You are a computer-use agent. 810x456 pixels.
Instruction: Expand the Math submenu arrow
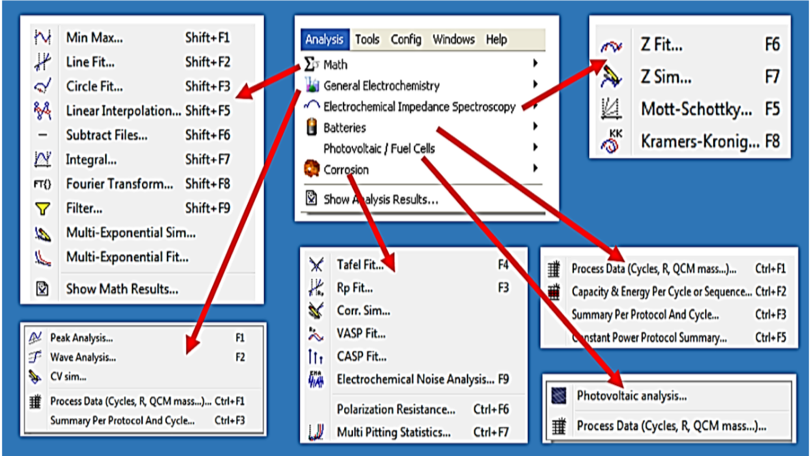[535, 63]
